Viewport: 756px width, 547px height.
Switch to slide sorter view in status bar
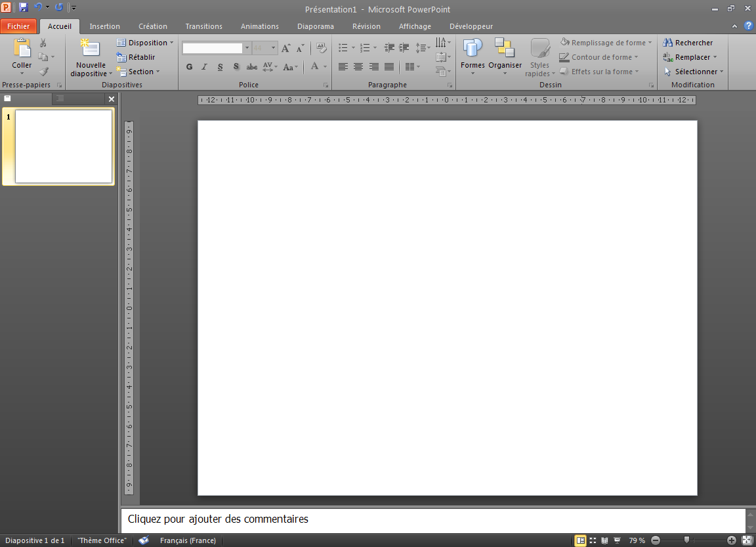tap(593, 540)
